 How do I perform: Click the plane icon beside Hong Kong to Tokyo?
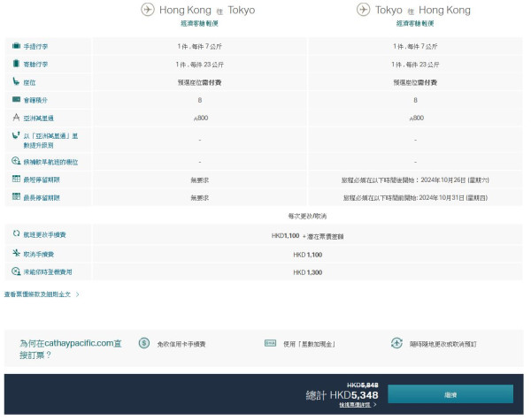148,10
